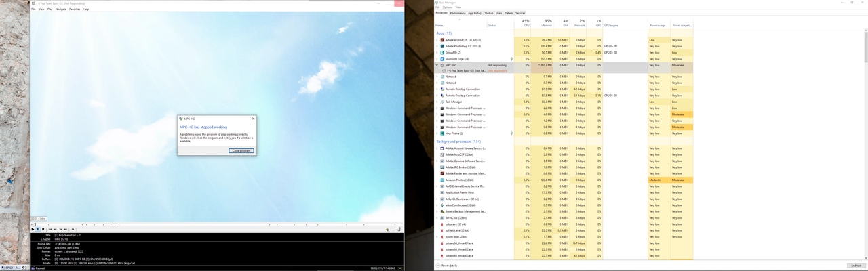
Task: Click the End task button
Action: (x=856, y=266)
